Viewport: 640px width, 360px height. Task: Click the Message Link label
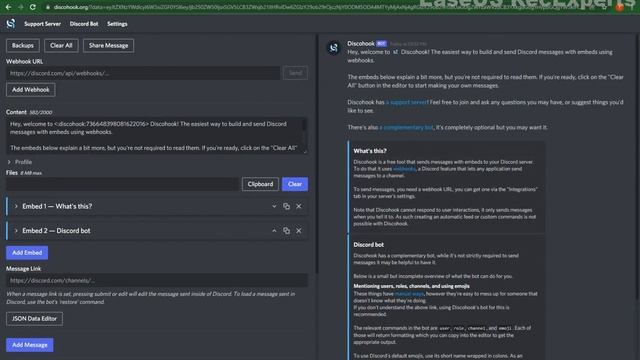23,269
